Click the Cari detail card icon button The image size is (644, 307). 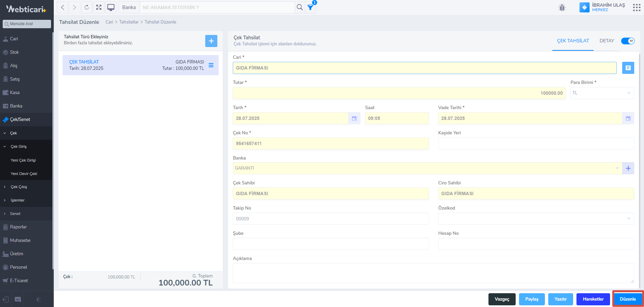pyautogui.click(x=628, y=68)
